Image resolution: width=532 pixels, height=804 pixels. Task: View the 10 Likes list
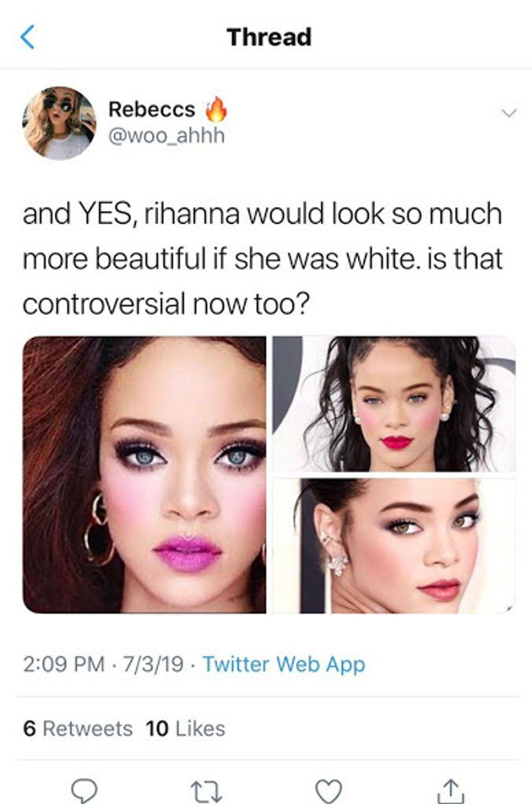pyautogui.click(x=185, y=728)
